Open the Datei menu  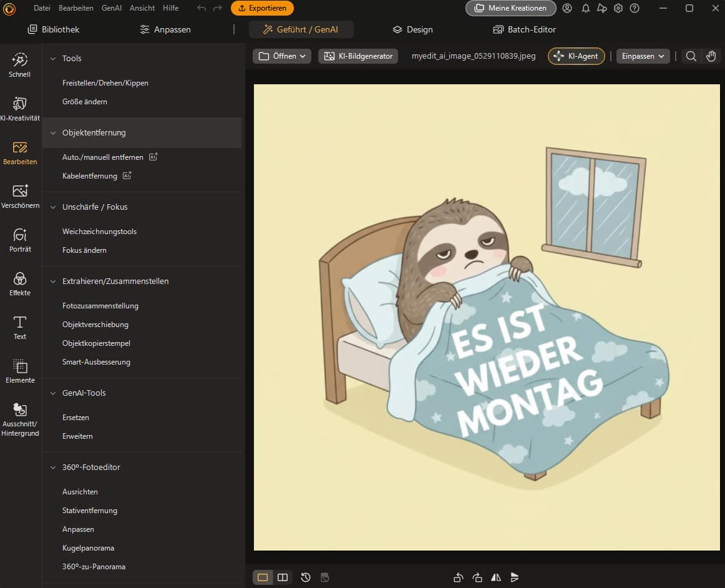click(42, 8)
